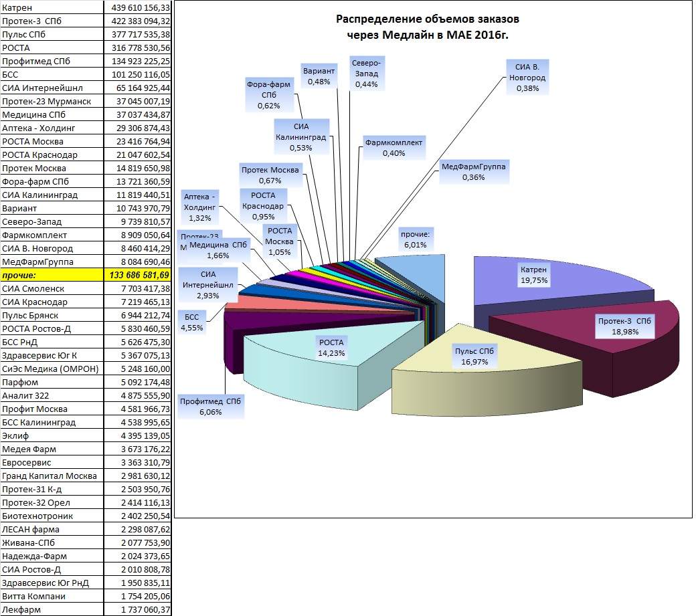Select the "СИА Интернейшнл" table cell
Viewport: 696px width, 616px height.
click(x=52, y=88)
